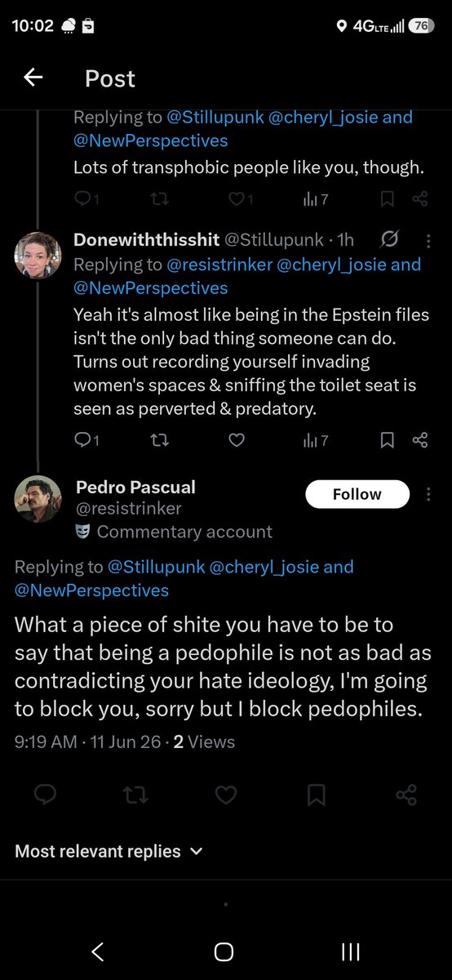This screenshot has height=980, width=452.
Task: Reply to Donewiththisshit's tweet
Action: pyautogui.click(x=82, y=440)
